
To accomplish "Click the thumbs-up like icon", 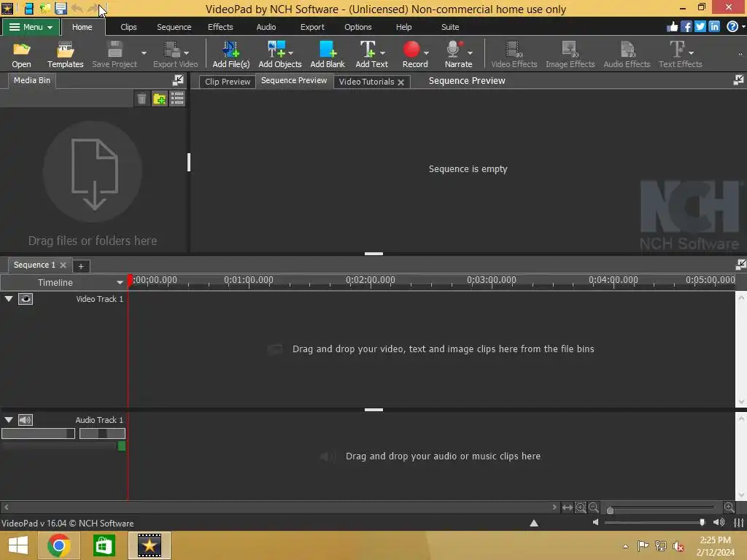I will [672, 27].
